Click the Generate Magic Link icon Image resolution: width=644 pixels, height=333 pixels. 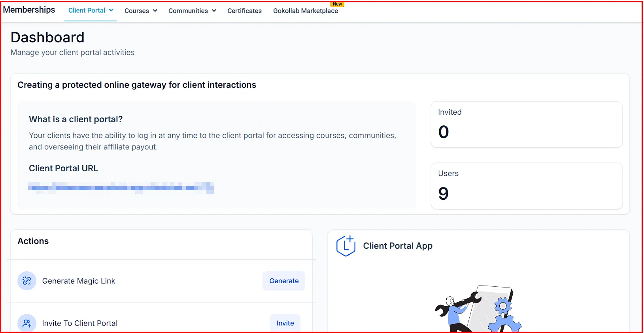pos(27,281)
